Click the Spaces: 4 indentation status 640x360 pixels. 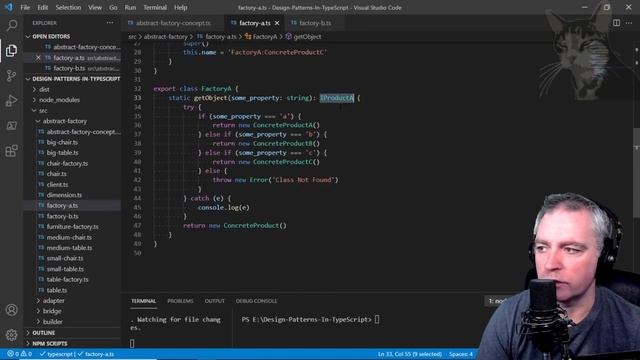[461, 354]
